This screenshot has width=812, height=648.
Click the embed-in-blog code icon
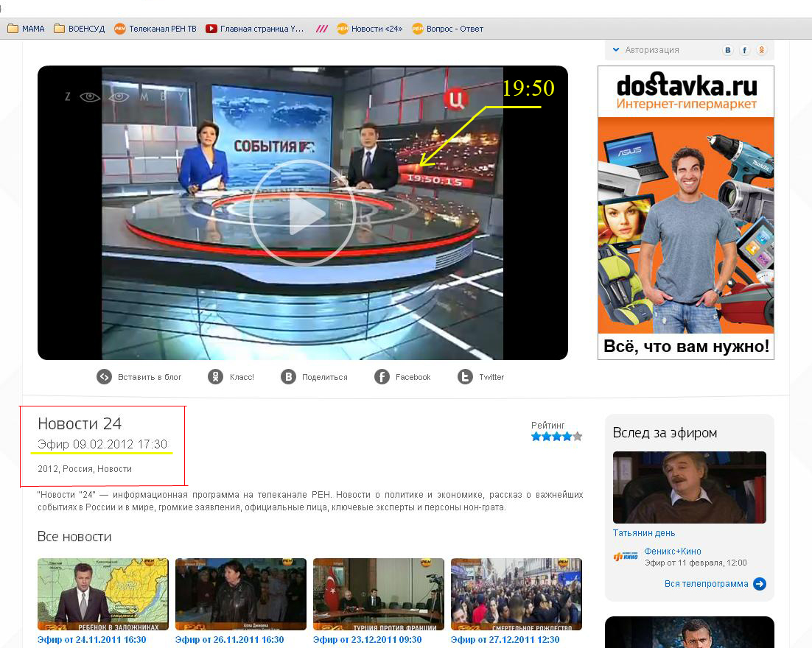105,377
